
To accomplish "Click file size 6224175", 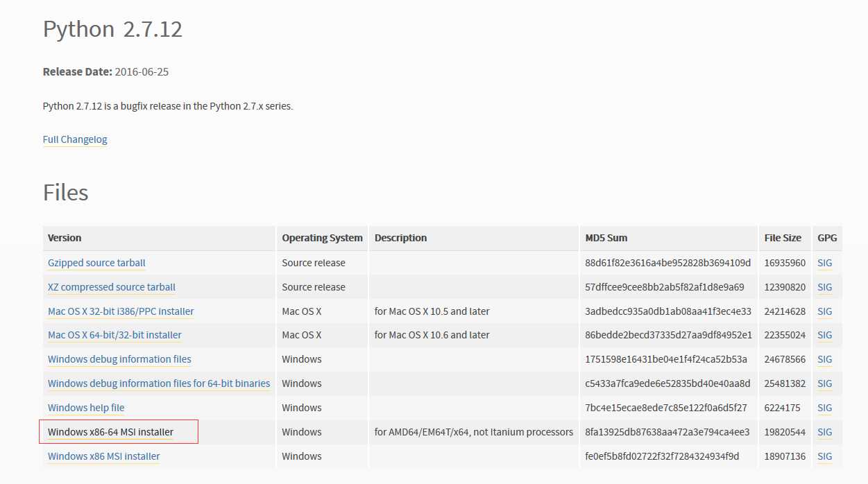I will point(782,408).
